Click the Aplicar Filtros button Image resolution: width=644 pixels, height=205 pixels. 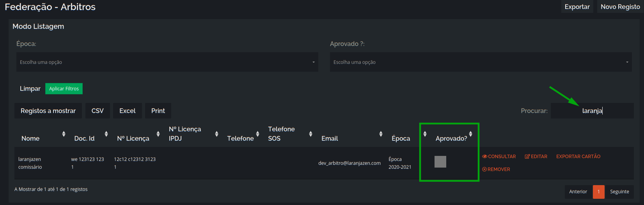click(x=64, y=88)
